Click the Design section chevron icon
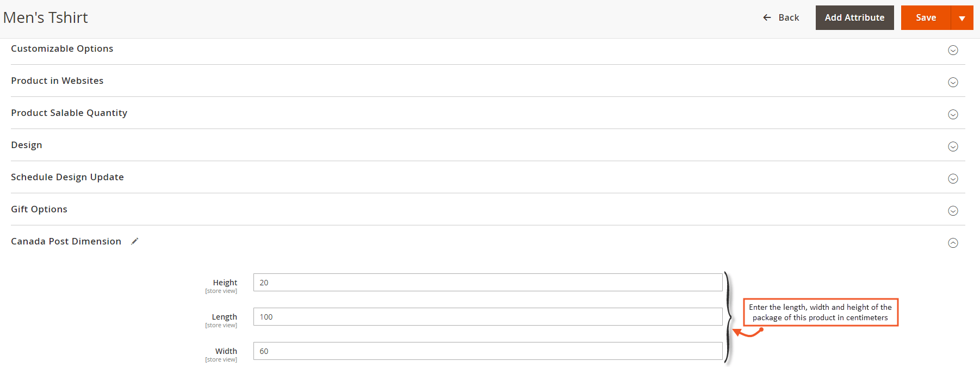 pos(953,146)
